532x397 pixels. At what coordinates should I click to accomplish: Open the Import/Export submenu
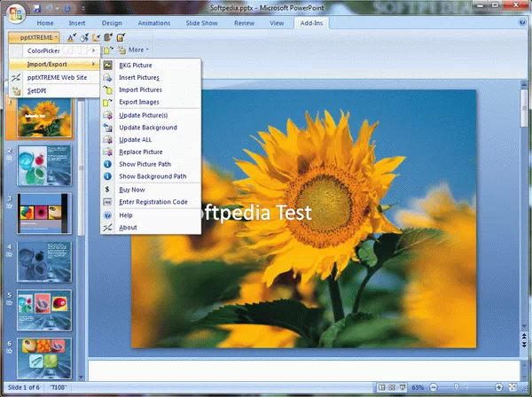click(54, 64)
